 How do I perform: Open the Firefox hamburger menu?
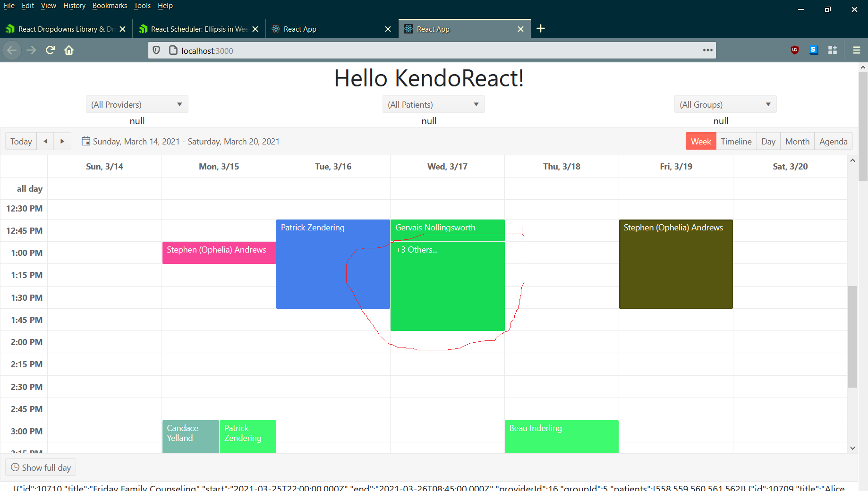click(x=856, y=50)
